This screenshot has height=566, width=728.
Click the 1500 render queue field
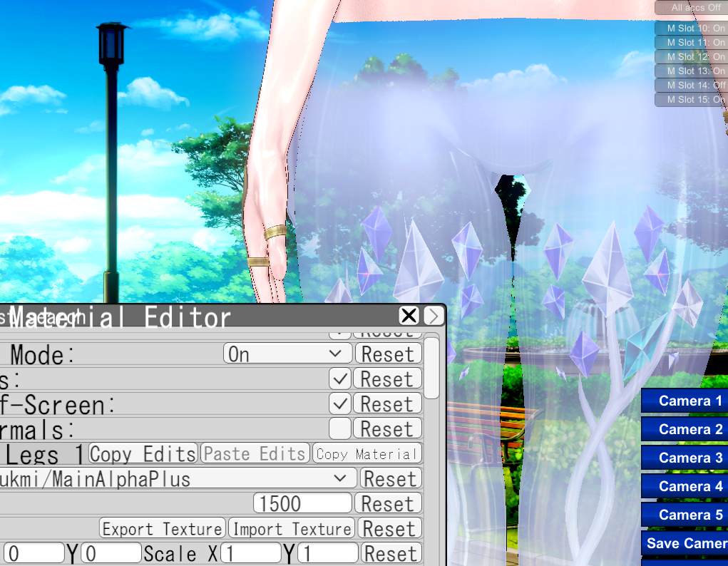(302, 504)
